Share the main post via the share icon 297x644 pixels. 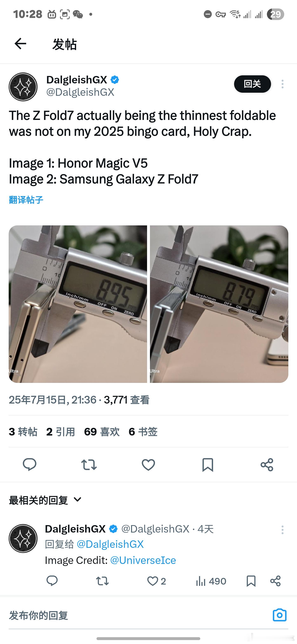pyautogui.click(x=267, y=465)
